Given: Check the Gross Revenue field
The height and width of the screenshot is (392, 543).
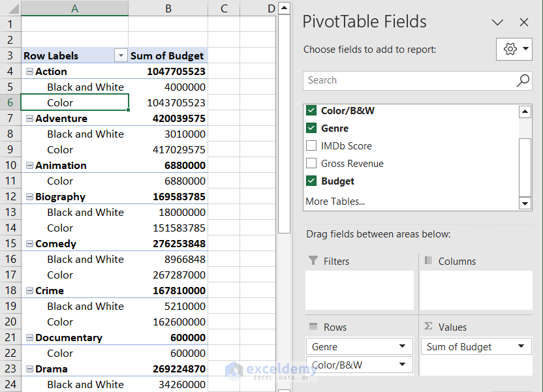Looking at the screenshot, I should tap(311, 164).
